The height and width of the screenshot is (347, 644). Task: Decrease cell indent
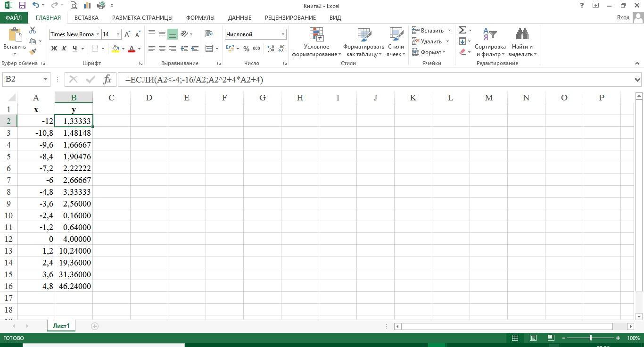click(184, 49)
